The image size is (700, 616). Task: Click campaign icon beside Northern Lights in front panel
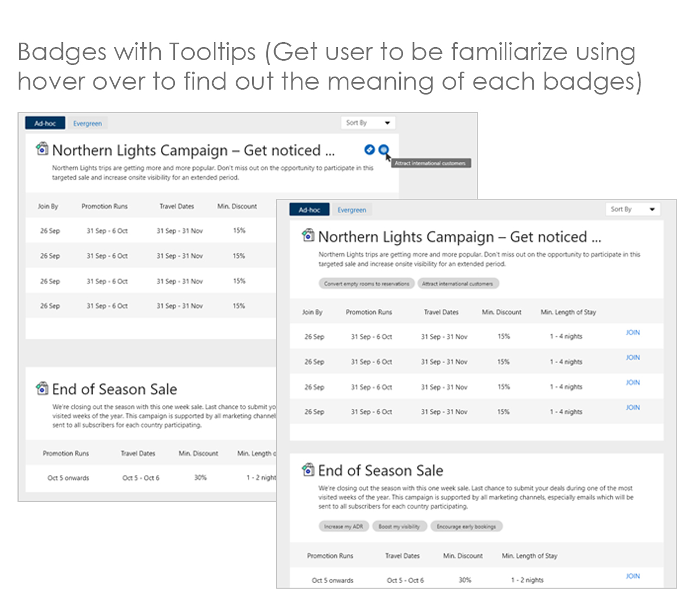pyautogui.click(x=308, y=236)
